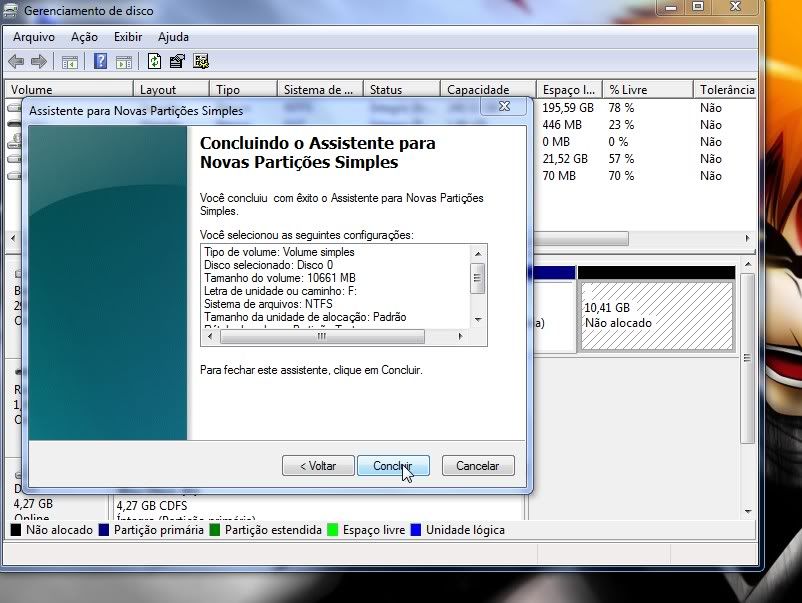Screen dimensions: 802x603
Task: Click the Refresh toolbar icon
Action: 154,62
